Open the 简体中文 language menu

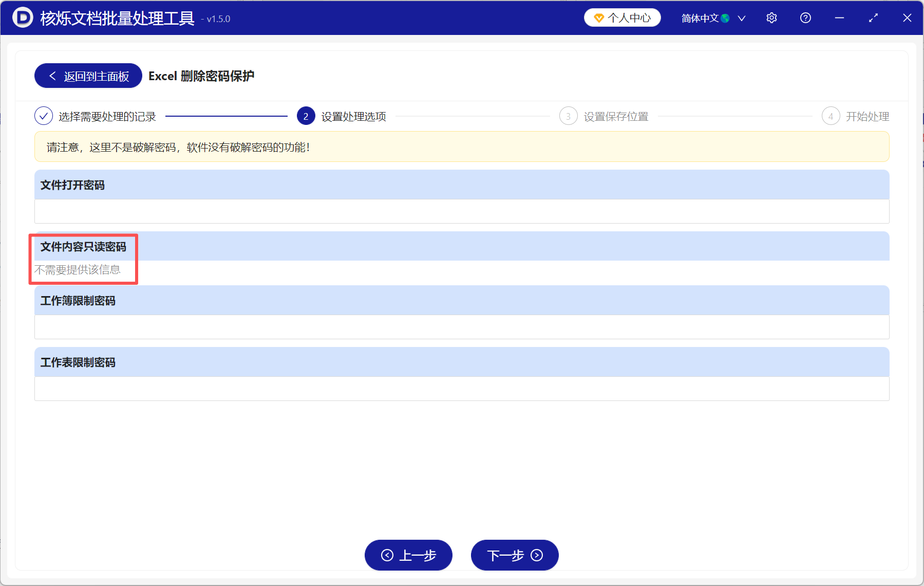tap(704, 17)
